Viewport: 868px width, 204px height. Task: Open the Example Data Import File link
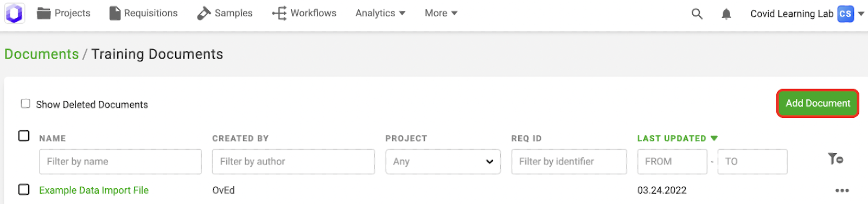pos(94,190)
